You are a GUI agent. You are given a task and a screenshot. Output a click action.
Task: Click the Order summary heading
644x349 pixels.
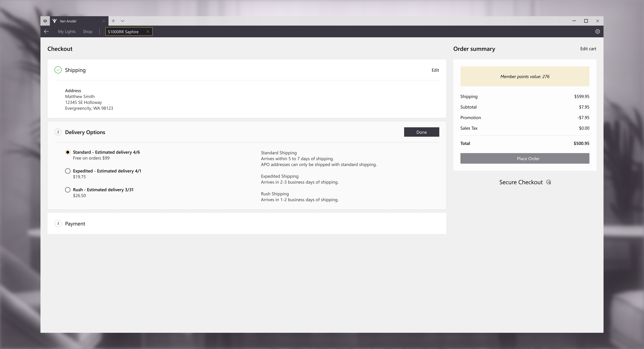(474, 49)
